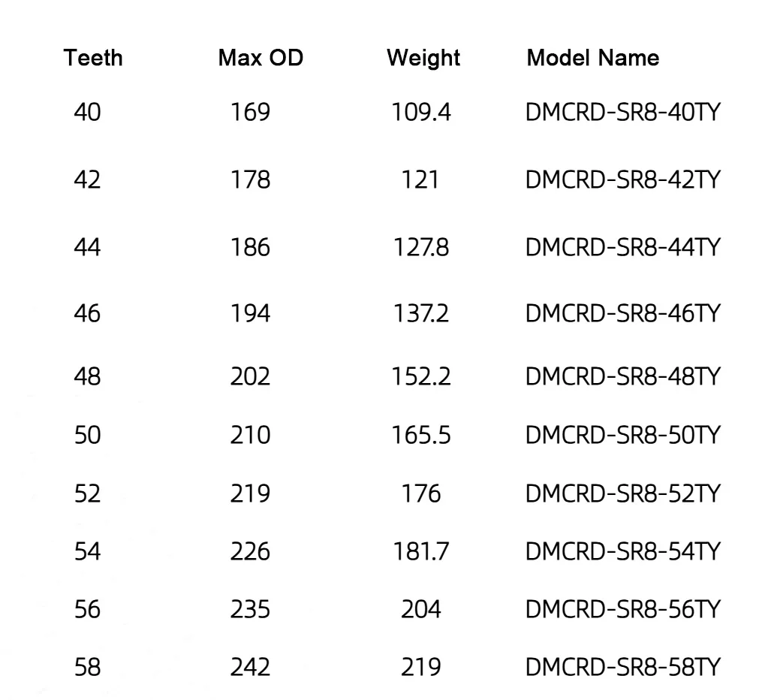The image size is (762, 700).
Task: Click the weight value 109.4
Action: [x=421, y=113]
